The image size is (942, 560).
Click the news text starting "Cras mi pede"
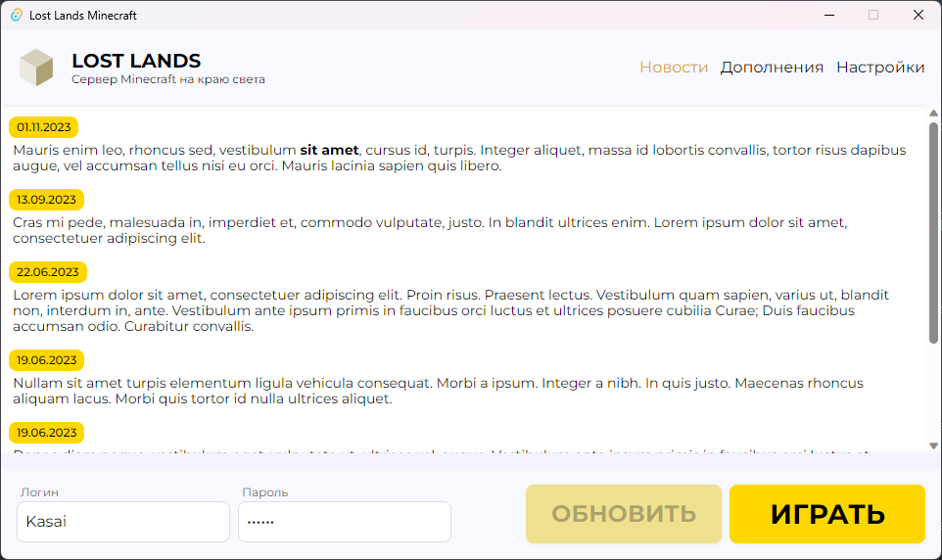pos(430,230)
